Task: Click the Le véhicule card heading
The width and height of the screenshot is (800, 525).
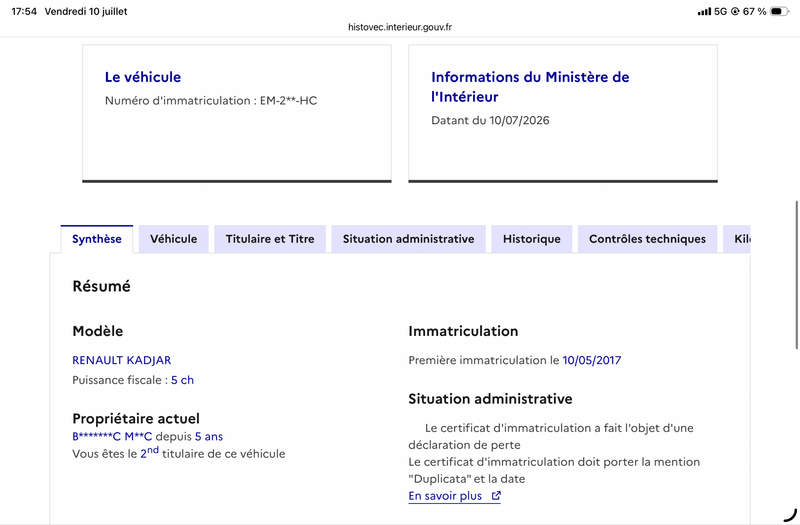Action: click(143, 77)
